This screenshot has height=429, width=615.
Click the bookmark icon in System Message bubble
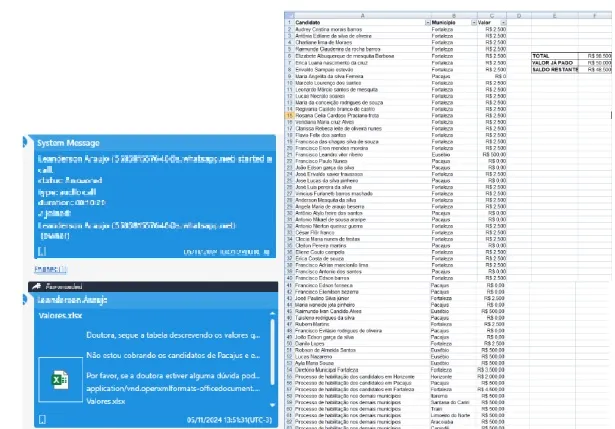tap(42, 251)
